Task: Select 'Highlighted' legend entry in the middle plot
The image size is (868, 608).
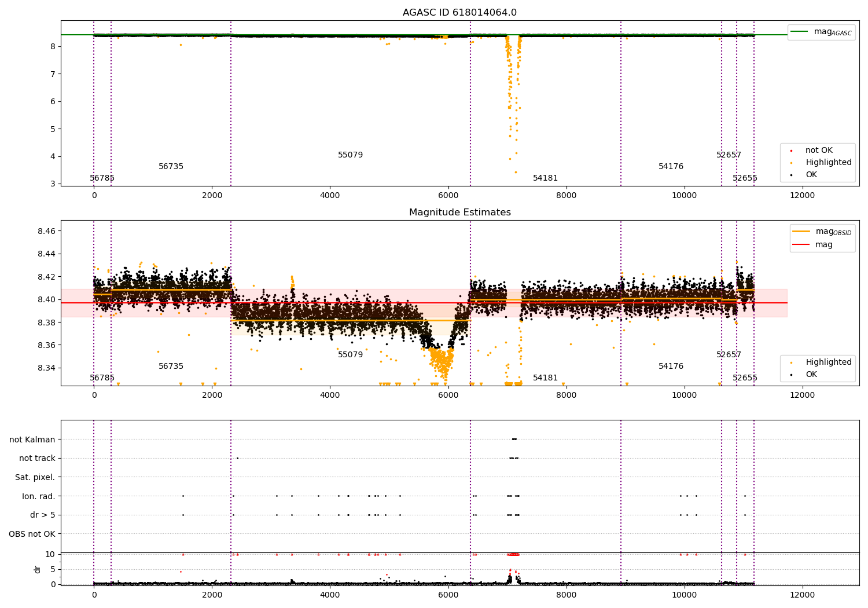Action: coord(829,362)
